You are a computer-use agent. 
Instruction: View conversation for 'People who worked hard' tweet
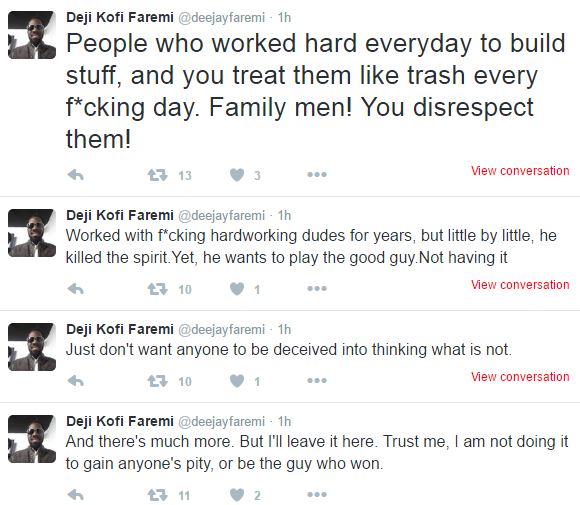[x=520, y=171]
